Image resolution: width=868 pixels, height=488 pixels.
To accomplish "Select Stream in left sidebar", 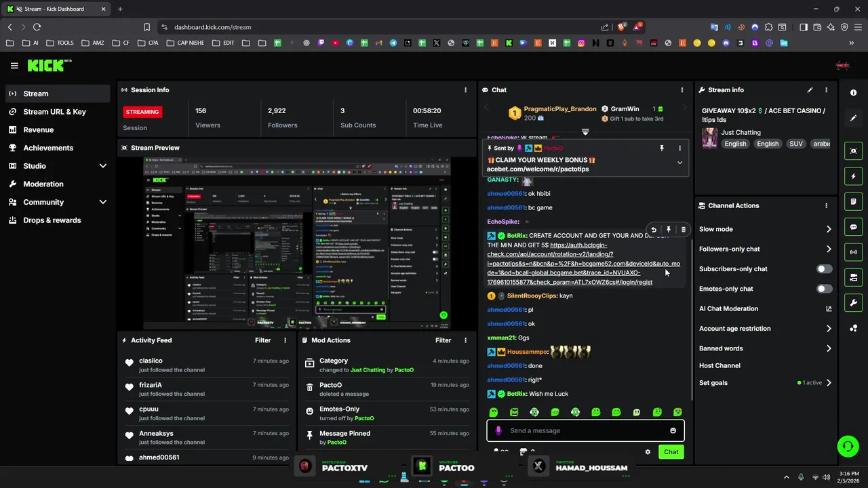I will click(x=58, y=94).
